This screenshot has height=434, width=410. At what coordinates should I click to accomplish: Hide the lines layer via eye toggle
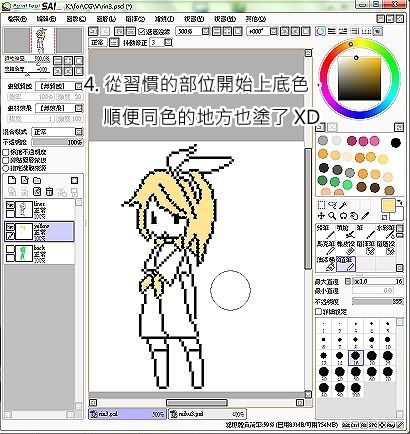click(x=10, y=205)
